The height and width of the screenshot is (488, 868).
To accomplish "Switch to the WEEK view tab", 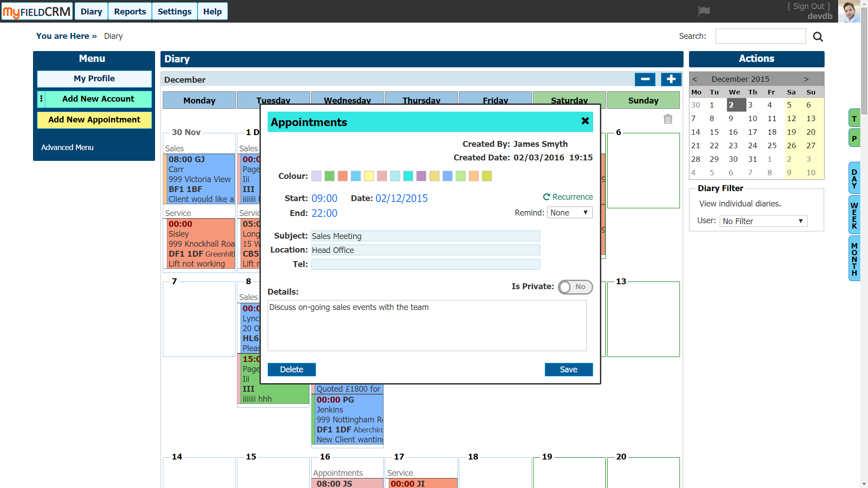I will click(x=854, y=216).
